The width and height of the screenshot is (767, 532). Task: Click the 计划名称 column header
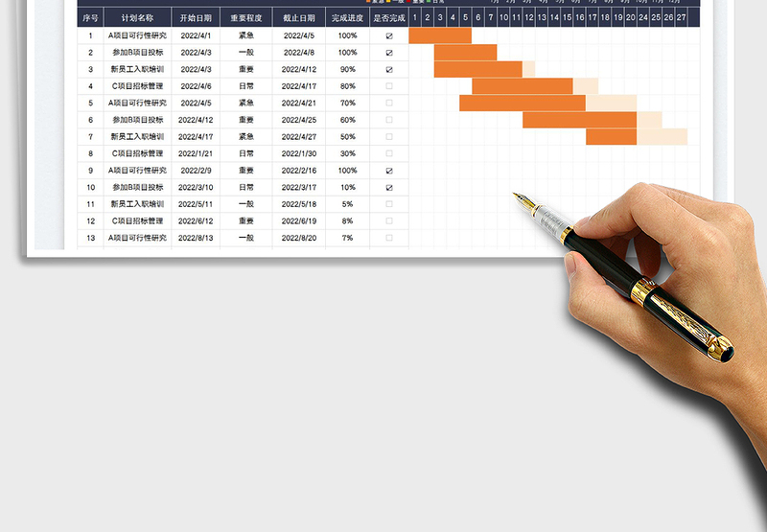tap(137, 17)
